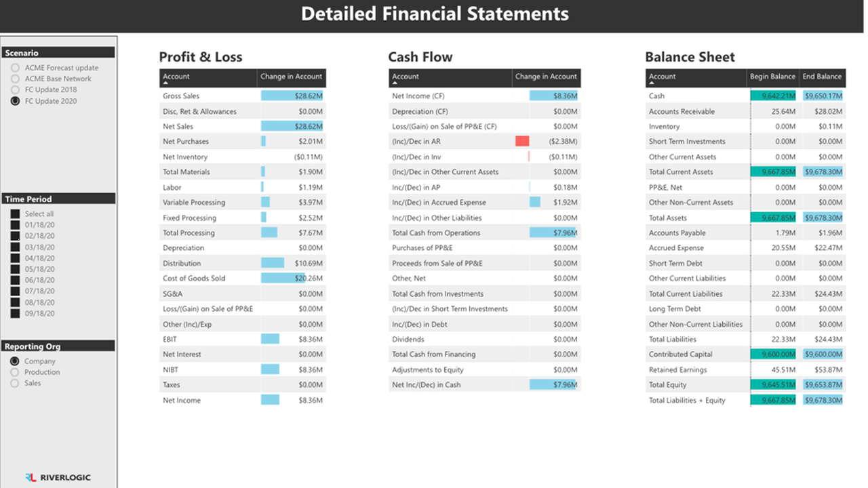Select the Total Assets row in Balance Sheet
868x488 pixels.
click(746, 218)
